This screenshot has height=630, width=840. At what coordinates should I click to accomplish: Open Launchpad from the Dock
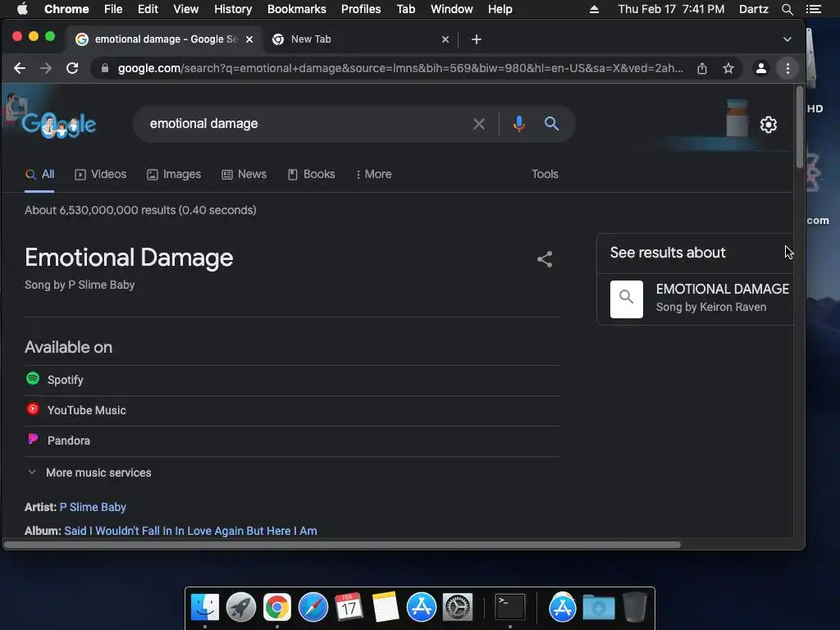pos(241,607)
